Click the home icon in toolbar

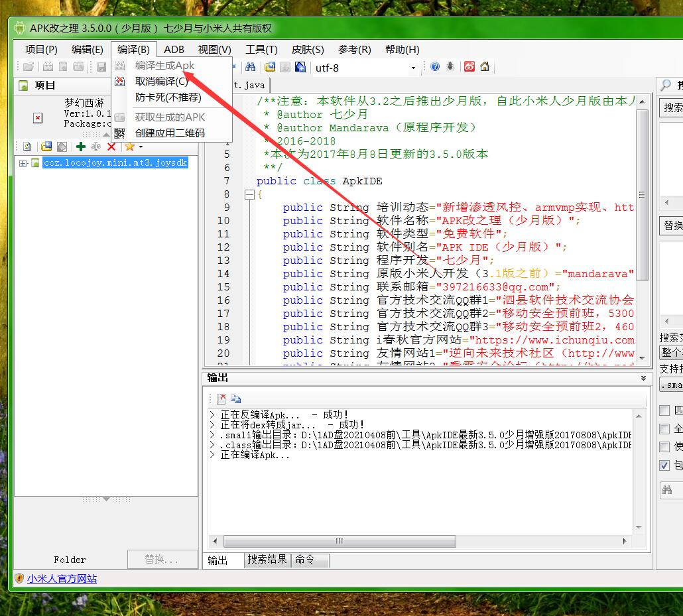click(485, 67)
